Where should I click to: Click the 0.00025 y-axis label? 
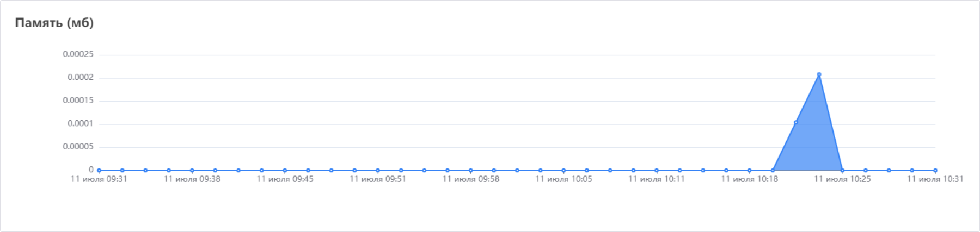coord(78,54)
